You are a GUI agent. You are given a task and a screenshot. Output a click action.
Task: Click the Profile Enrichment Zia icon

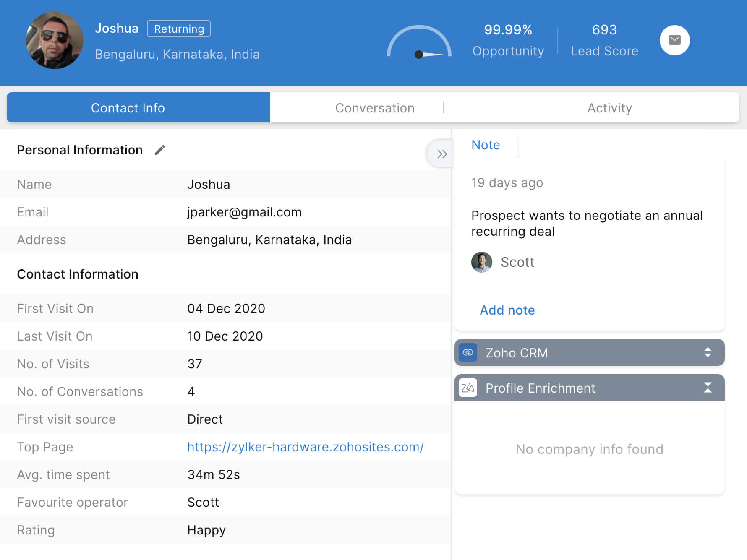pyautogui.click(x=468, y=388)
